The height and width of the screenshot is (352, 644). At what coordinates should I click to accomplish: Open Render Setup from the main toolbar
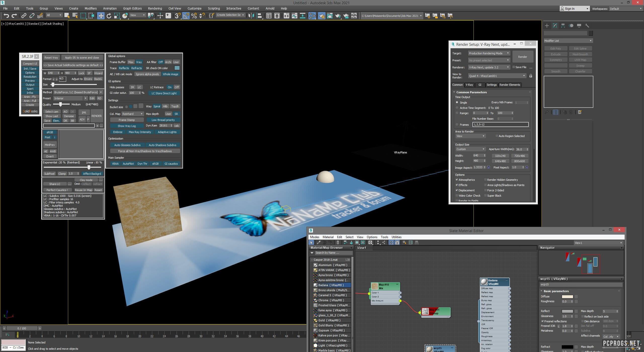[321, 16]
